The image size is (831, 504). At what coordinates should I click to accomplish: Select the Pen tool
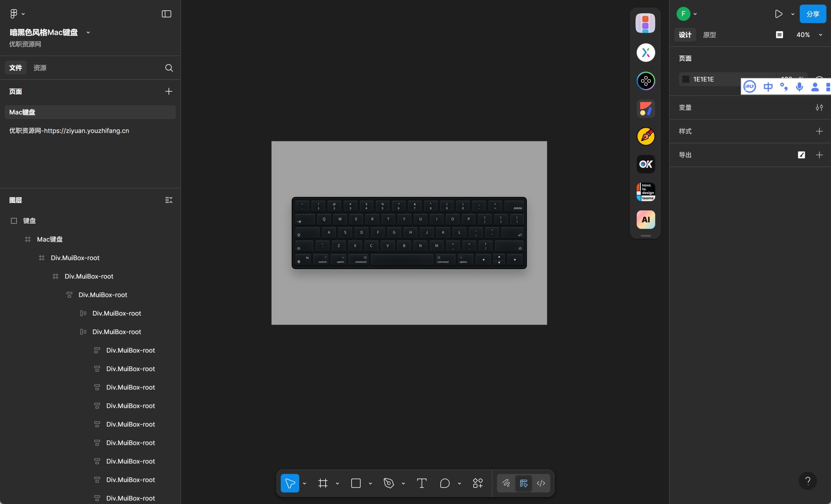(x=389, y=483)
